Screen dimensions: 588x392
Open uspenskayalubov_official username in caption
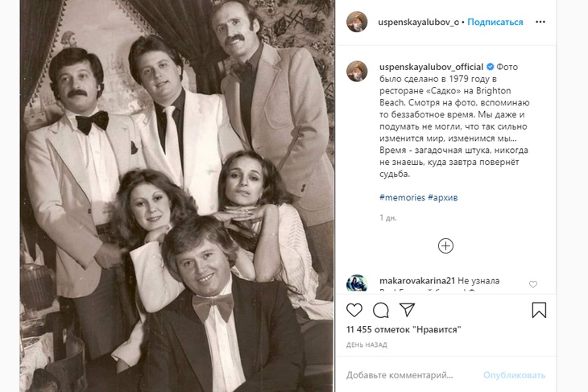click(x=431, y=66)
